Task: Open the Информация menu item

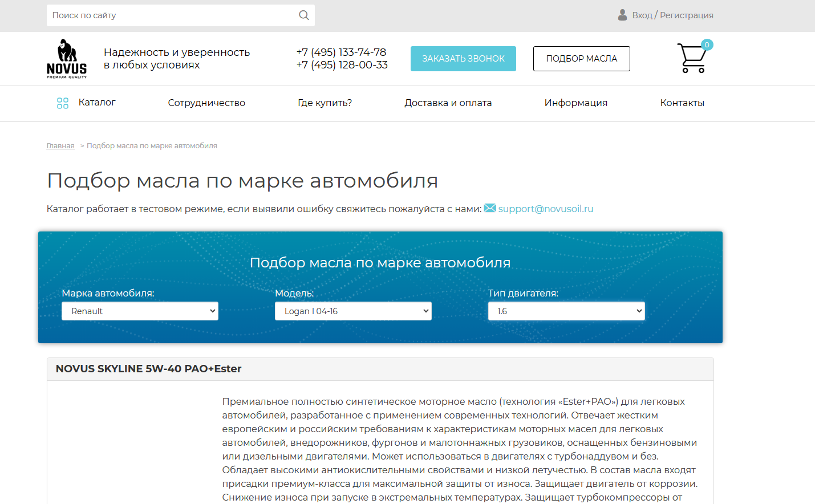Action: click(x=576, y=103)
